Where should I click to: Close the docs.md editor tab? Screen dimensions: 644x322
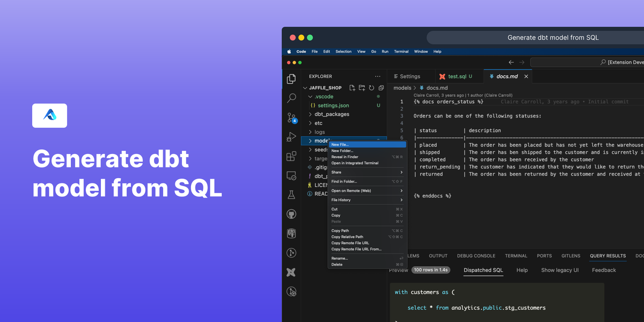click(526, 76)
